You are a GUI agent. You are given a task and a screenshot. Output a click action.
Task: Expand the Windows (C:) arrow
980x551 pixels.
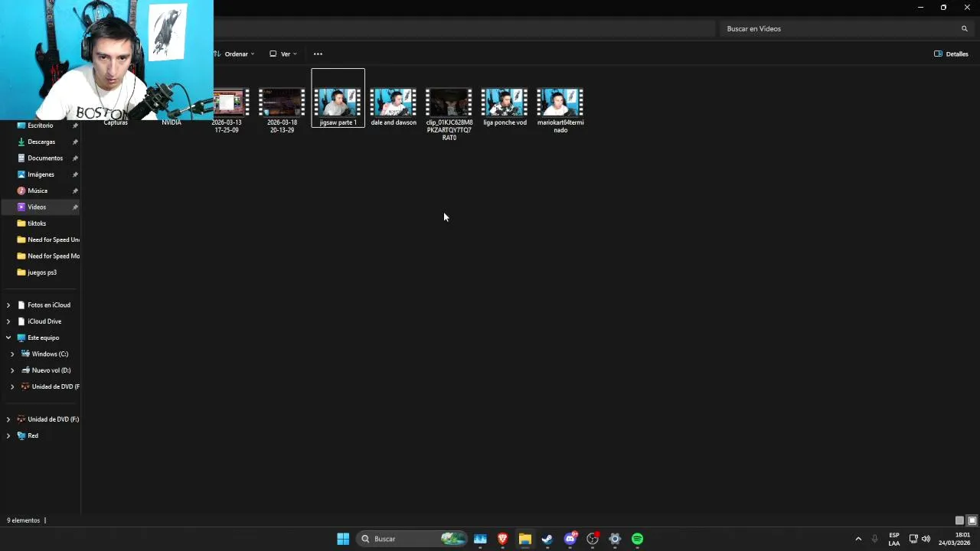point(12,354)
